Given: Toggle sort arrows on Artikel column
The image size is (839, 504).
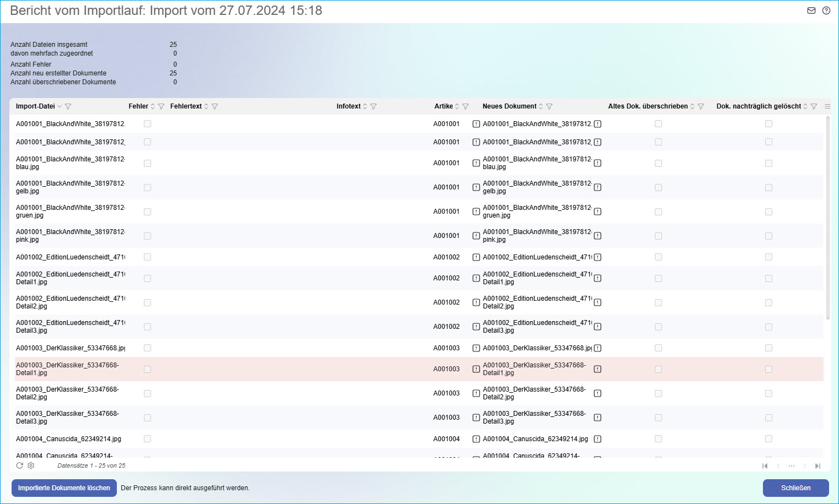Looking at the screenshot, I should [x=457, y=106].
